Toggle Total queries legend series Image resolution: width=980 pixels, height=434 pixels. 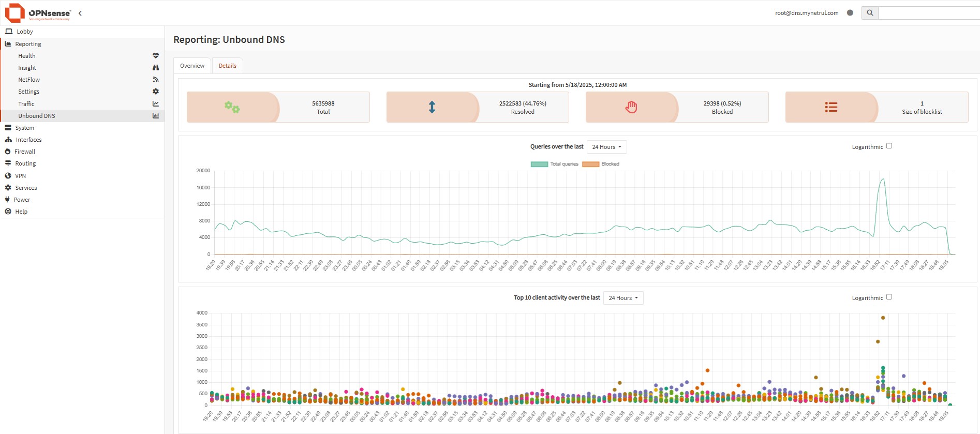[x=539, y=164]
